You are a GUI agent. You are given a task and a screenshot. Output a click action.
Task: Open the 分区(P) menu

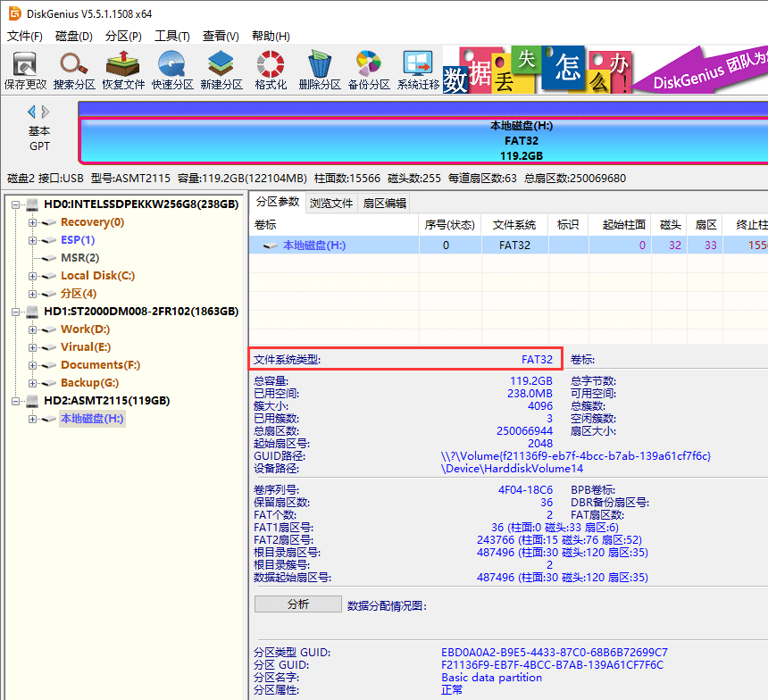(123, 36)
